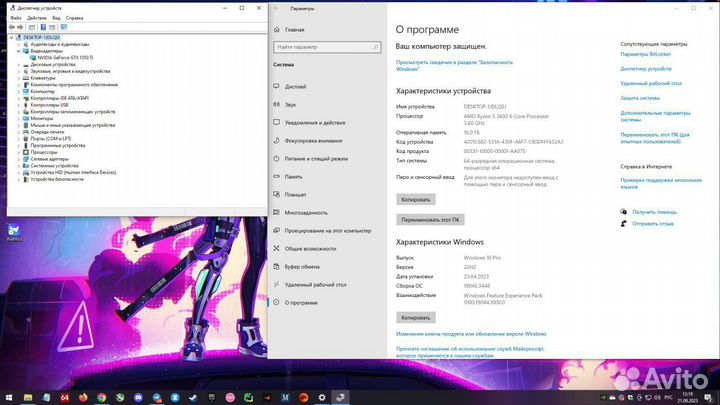This screenshot has width=720, height=405.
Task: Open Проецирование на этот компьютер page
Action: click(328, 231)
